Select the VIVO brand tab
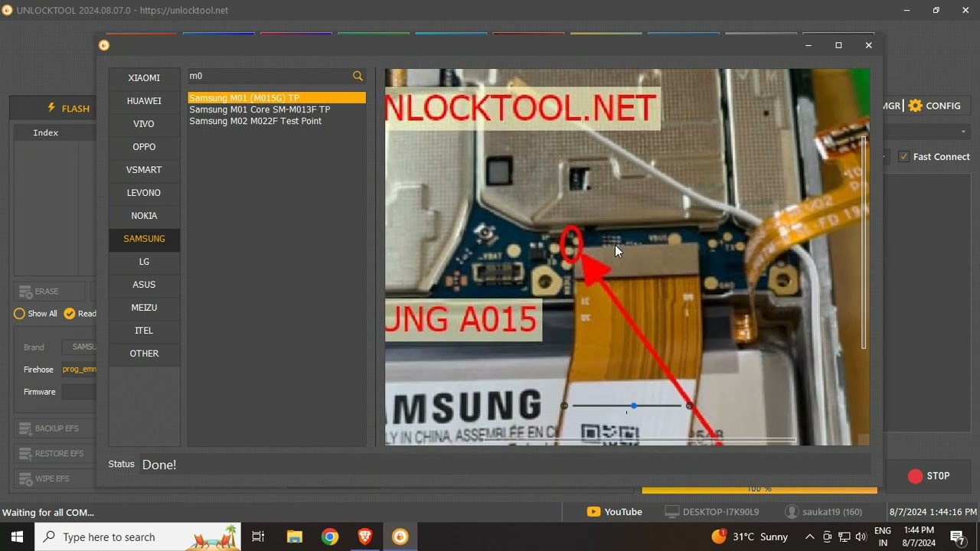Image resolution: width=980 pixels, height=551 pixels. pyautogui.click(x=144, y=124)
